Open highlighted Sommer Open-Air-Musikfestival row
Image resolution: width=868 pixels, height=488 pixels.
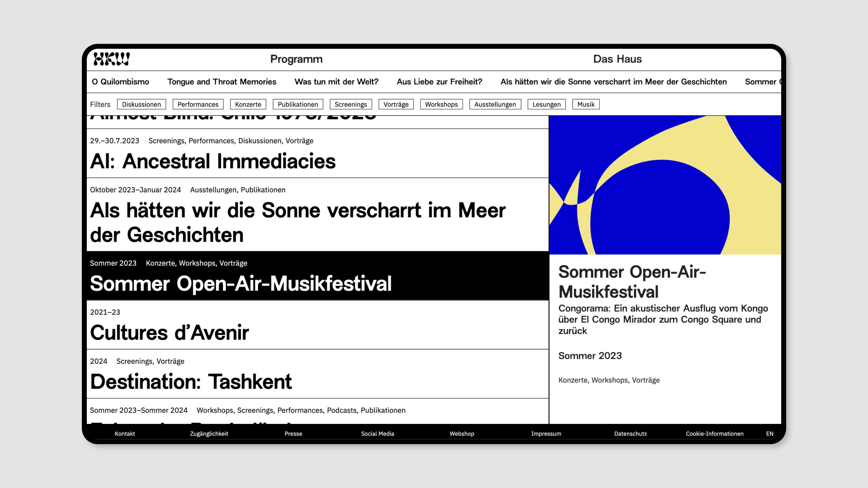coord(317,276)
